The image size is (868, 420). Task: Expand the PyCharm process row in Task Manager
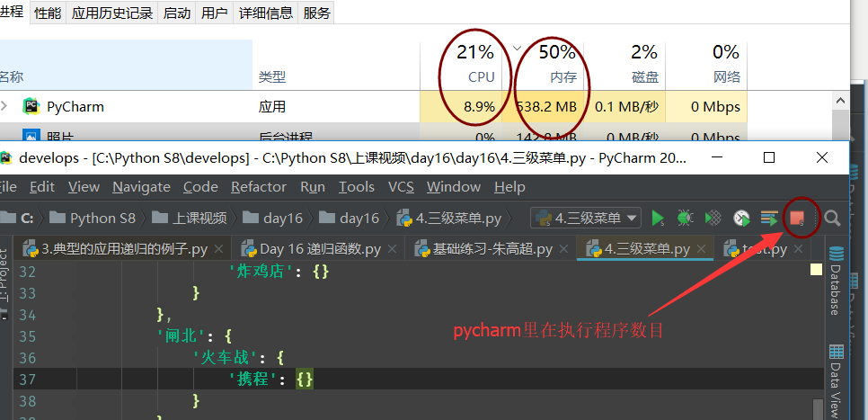4,105
